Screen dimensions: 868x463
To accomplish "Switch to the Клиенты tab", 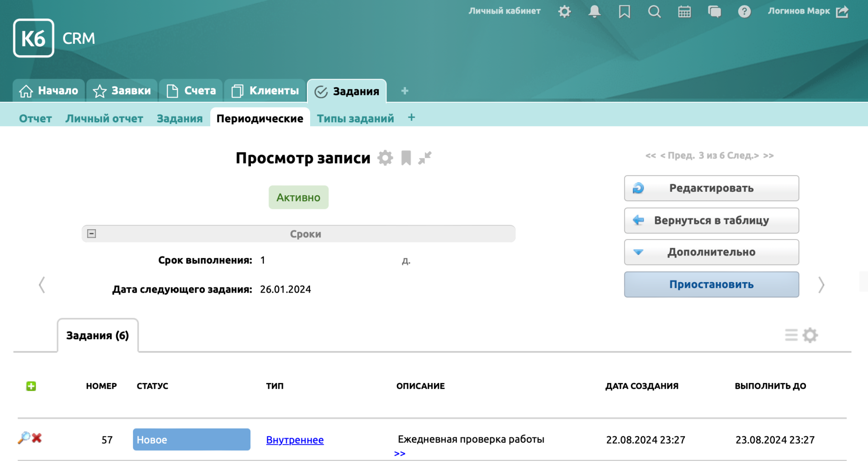I will coord(265,91).
